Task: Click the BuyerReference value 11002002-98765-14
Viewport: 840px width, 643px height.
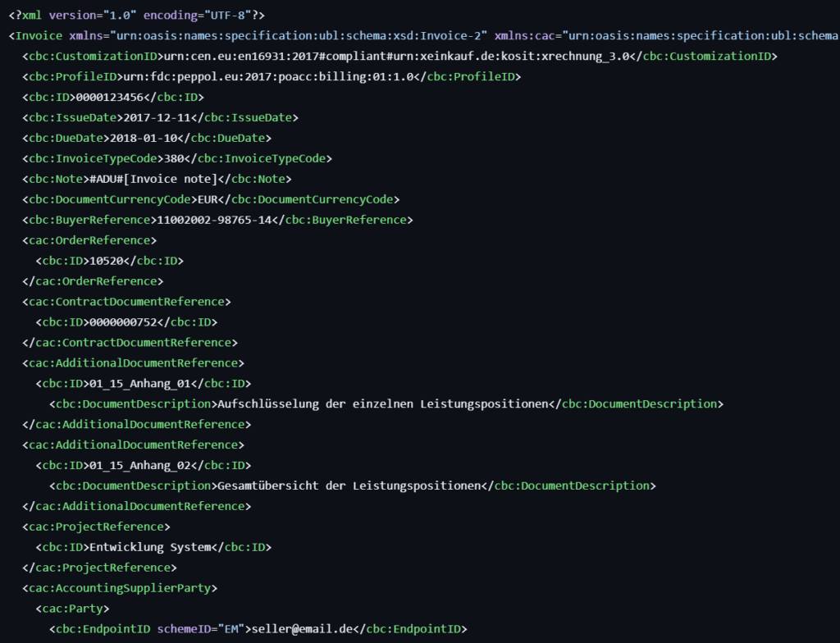Action: pyautogui.click(x=213, y=220)
